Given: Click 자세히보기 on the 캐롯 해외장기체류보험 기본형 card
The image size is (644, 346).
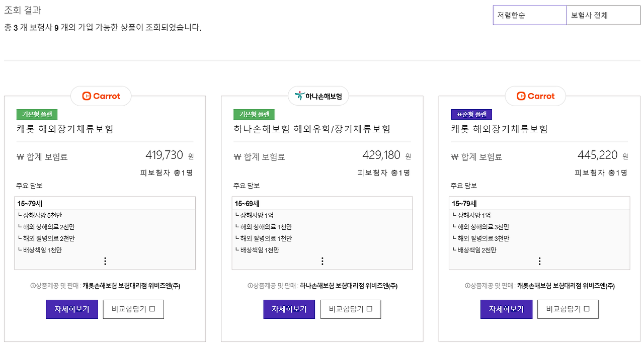Looking at the screenshot, I should [71, 309].
